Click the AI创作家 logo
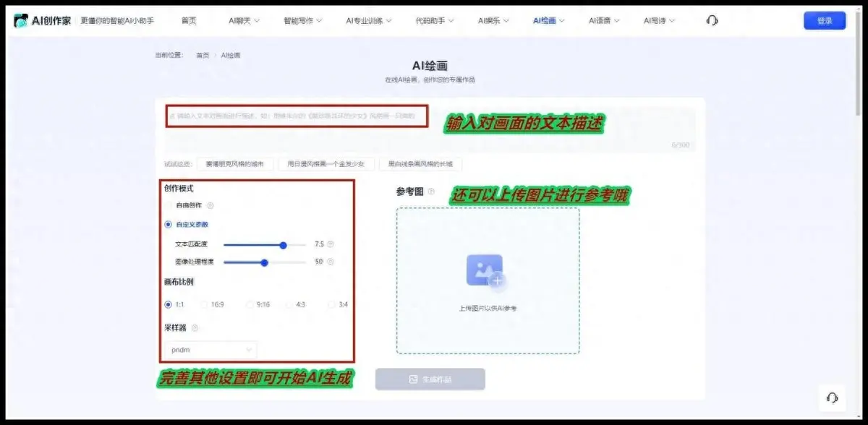This screenshot has width=868, height=425. (x=43, y=20)
